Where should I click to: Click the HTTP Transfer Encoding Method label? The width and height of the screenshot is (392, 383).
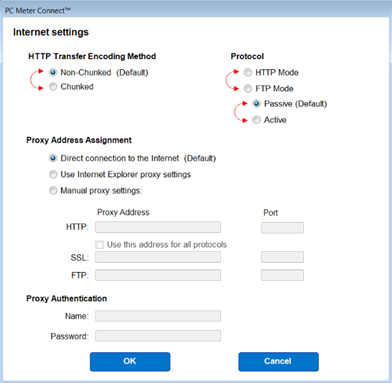click(x=92, y=56)
